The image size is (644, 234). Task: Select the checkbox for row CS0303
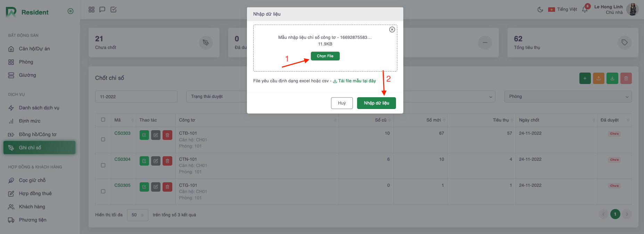click(x=103, y=140)
